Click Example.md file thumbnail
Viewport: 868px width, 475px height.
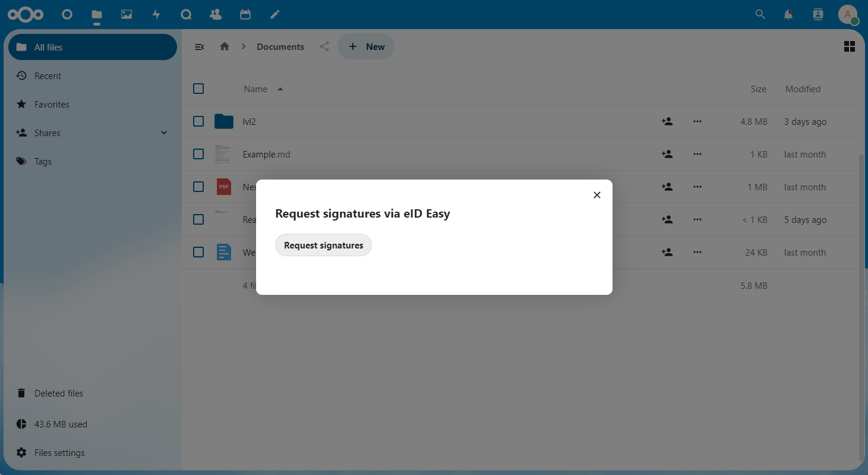pyautogui.click(x=224, y=154)
